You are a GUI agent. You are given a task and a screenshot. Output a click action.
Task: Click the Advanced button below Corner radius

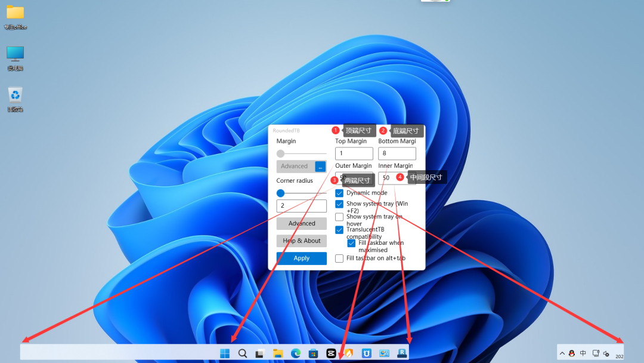(302, 223)
